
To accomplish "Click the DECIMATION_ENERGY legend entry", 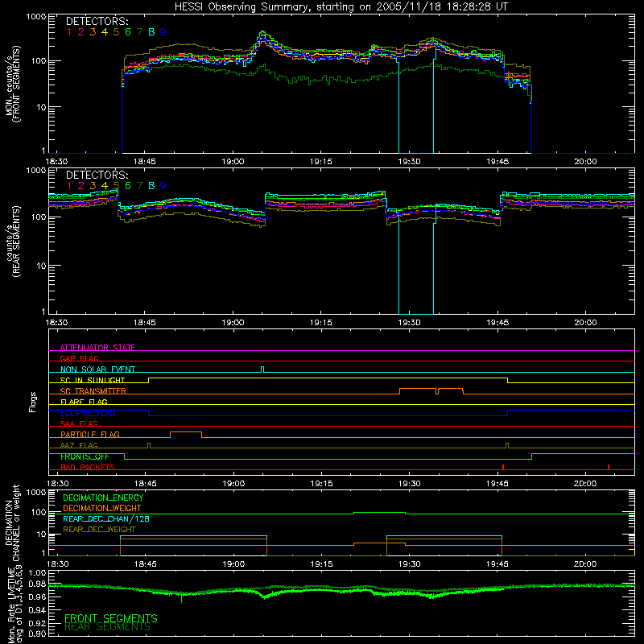I will point(103,497).
